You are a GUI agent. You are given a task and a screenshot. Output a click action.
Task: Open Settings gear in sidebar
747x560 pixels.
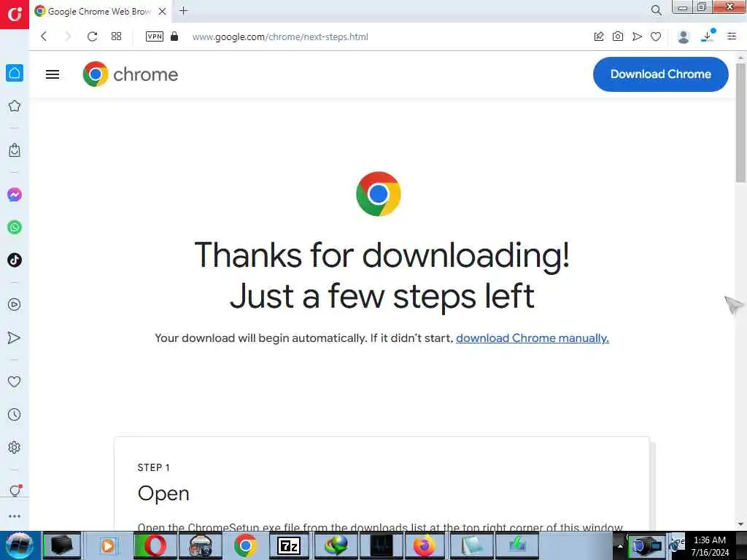15,447
